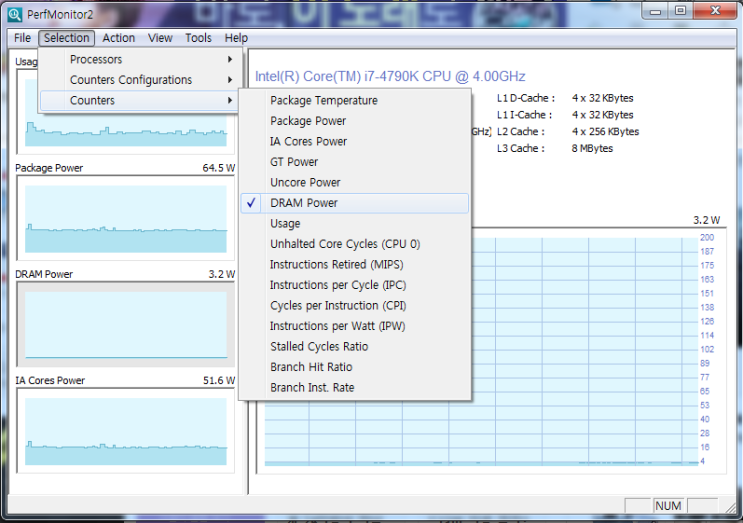The image size is (743, 523).
Task: Choose the GT Power counter
Action: [x=354, y=162]
